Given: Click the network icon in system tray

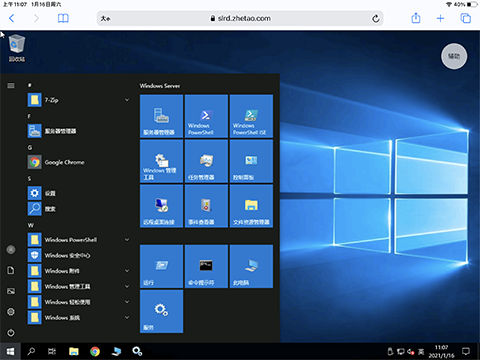Looking at the screenshot, I should click(401, 352).
